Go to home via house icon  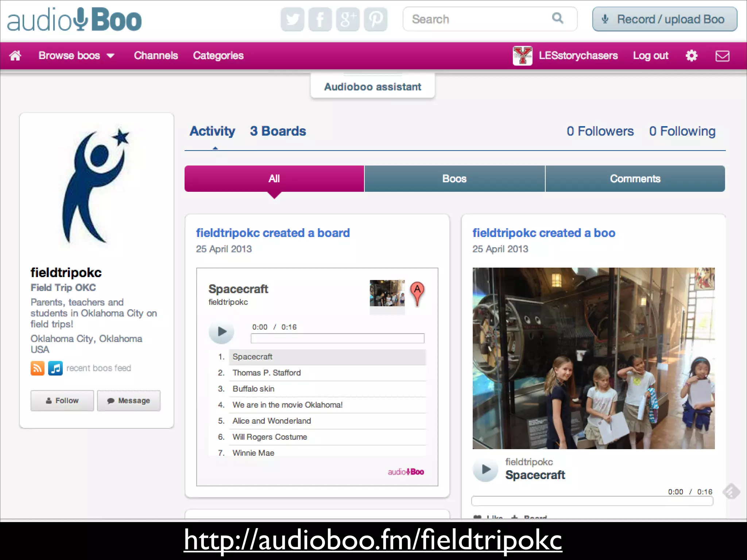(x=15, y=55)
